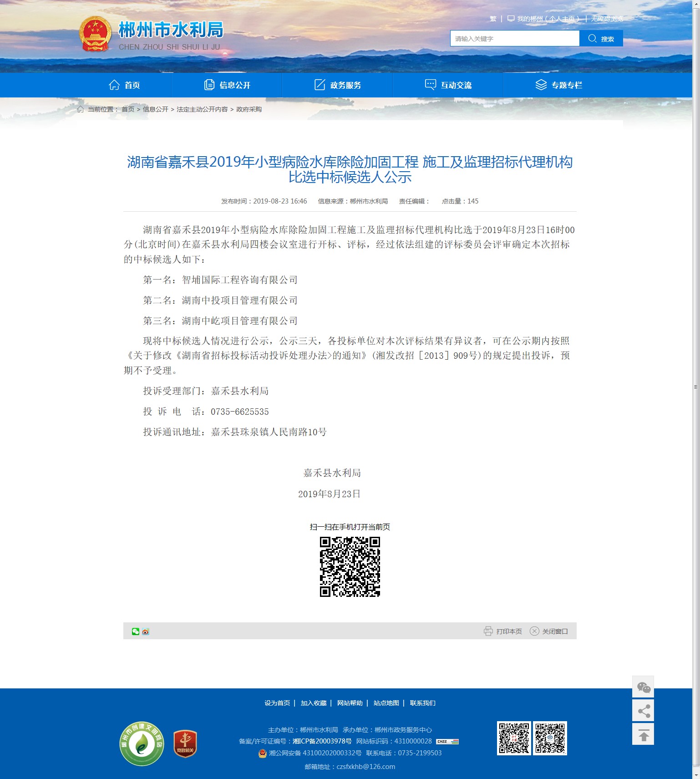Screen dimensions: 700x779
Task: Click the right footer QR code
Action: [x=550, y=738]
